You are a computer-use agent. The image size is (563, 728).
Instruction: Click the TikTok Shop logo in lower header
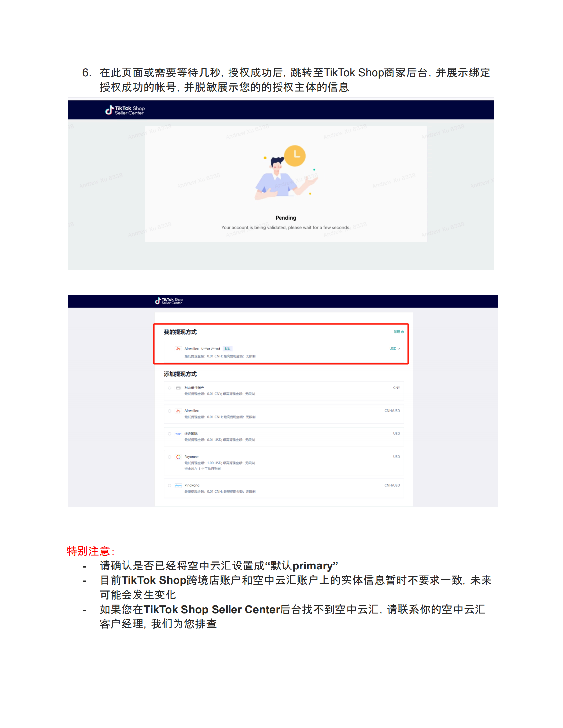(169, 301)
